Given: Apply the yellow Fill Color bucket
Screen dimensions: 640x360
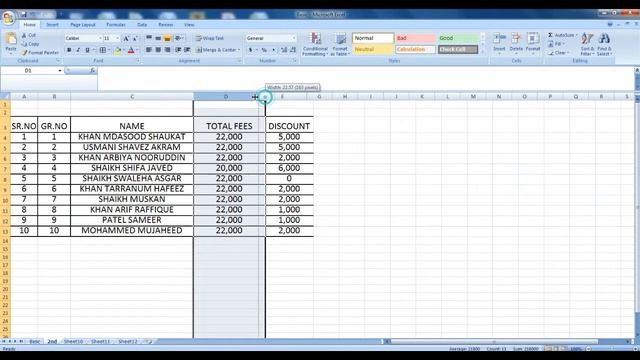Looking at the screenshot, I should (x=118, y=50).
